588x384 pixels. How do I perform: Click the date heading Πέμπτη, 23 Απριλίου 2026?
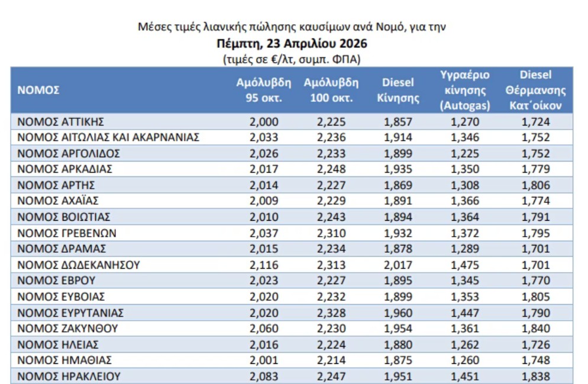292,44
